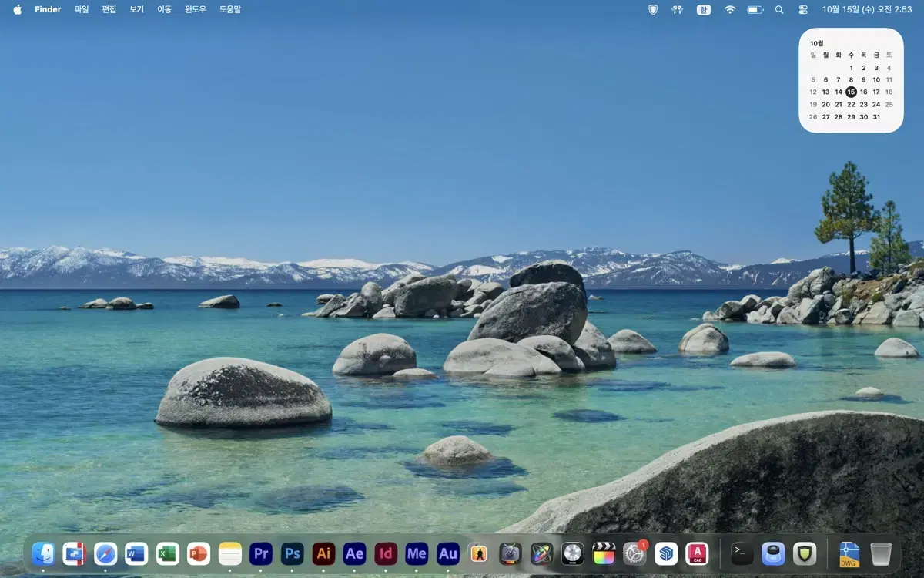Open Spotlight search from menu bar
The height and width of the screenshot is (578, 924).
click(x=778, y=10)
